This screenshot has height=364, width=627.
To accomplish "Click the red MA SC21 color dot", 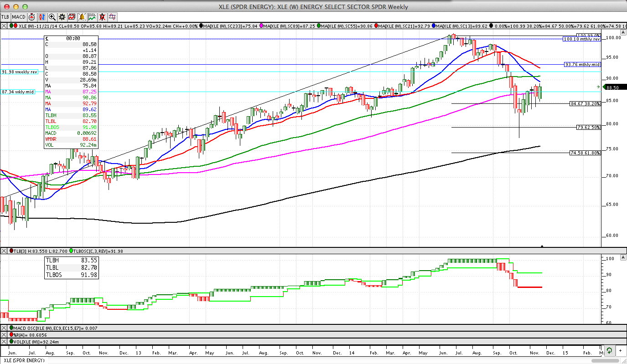I will pyautogui.click(x=376, y=26).
